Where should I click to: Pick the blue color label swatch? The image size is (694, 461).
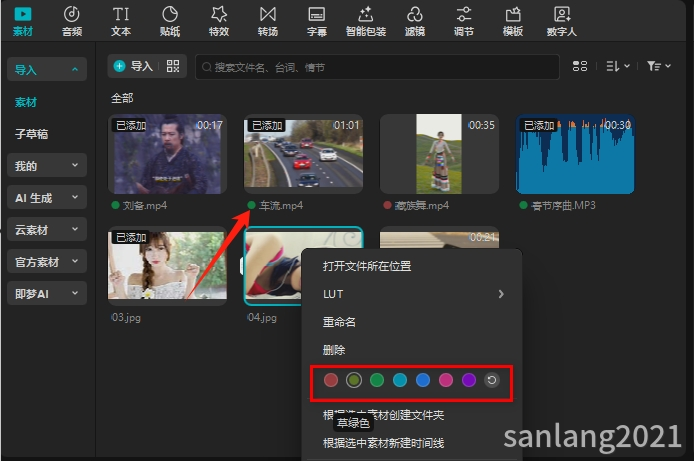(423, 380)
